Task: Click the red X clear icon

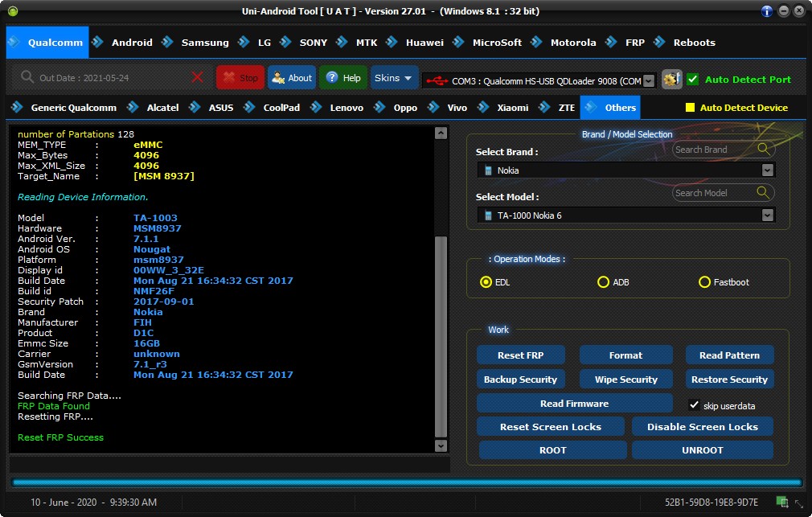Action: coord(197,77)
